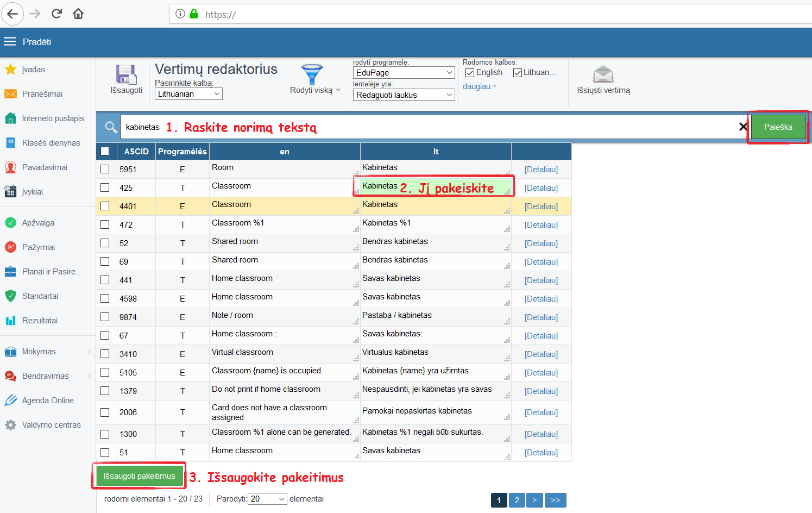Check the box for row ASCID 5951
Screen dimensions: 812x513
tap(105, 169)
